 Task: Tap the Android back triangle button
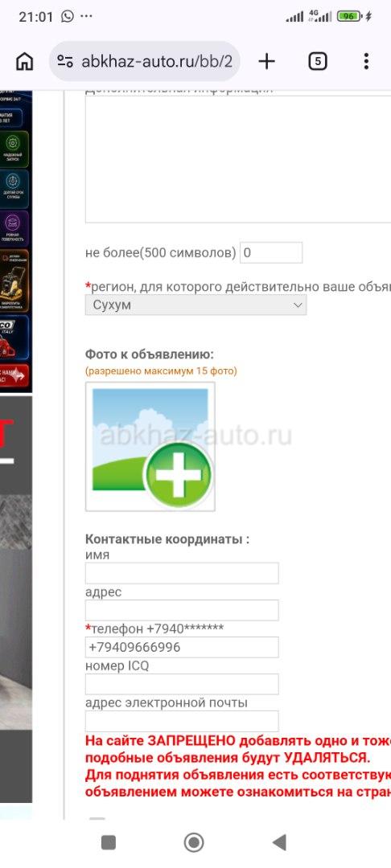click(279, 842)
